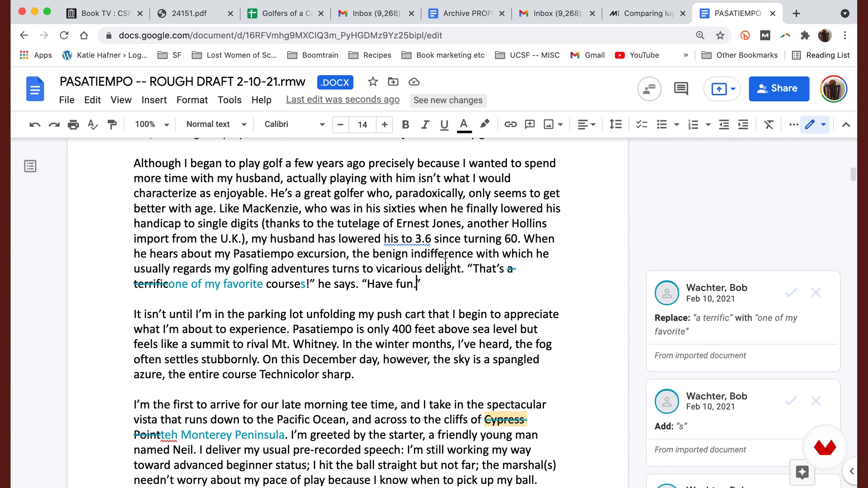Screen dimensions: 868x488
Task: Clear formatting from selection
Action: click(x=769, y=125)
